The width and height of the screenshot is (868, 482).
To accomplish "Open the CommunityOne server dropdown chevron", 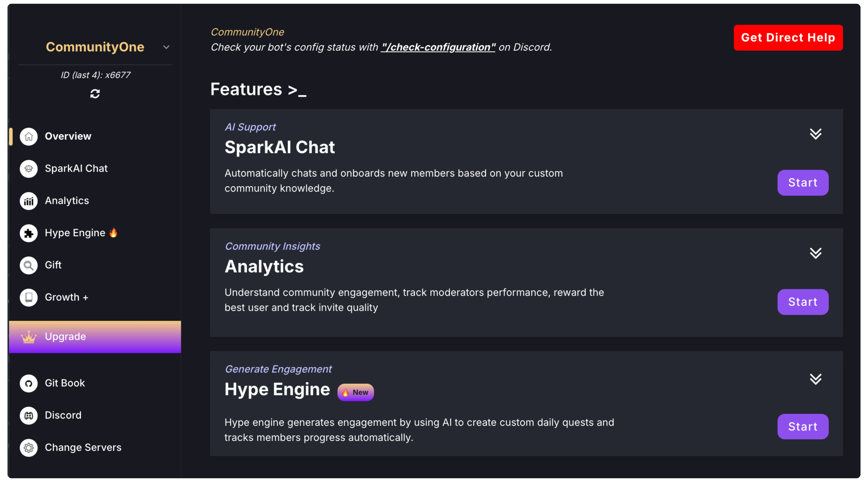I will coord(166,47).
